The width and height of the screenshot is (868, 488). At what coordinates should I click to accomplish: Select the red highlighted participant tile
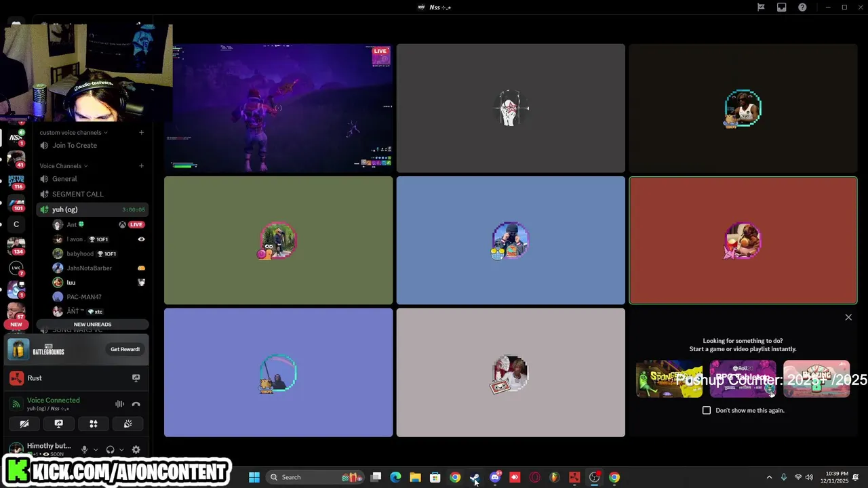click(x=743, y=241)
